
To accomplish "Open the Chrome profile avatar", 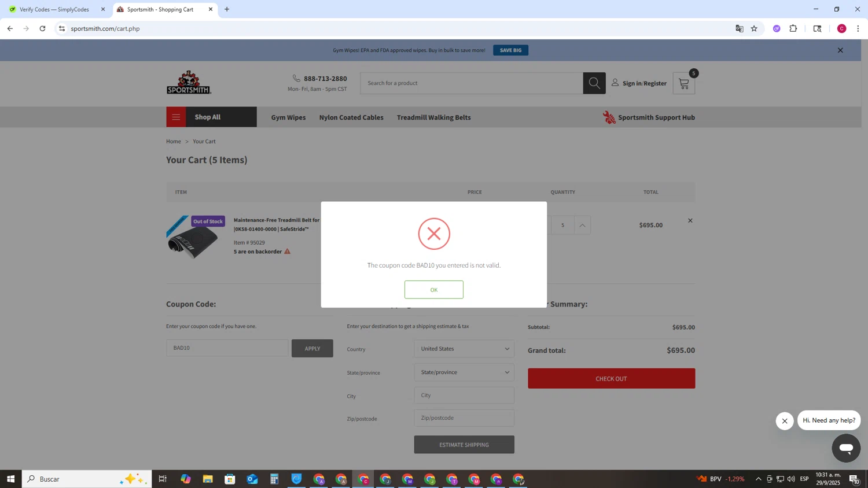I will (841, 28).
